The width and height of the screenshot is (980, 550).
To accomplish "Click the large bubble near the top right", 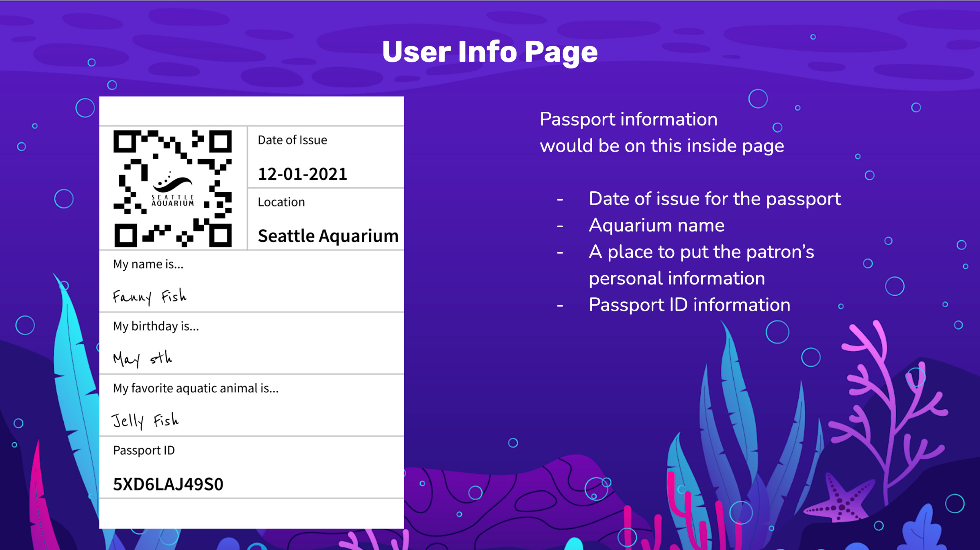I will 757,98.
